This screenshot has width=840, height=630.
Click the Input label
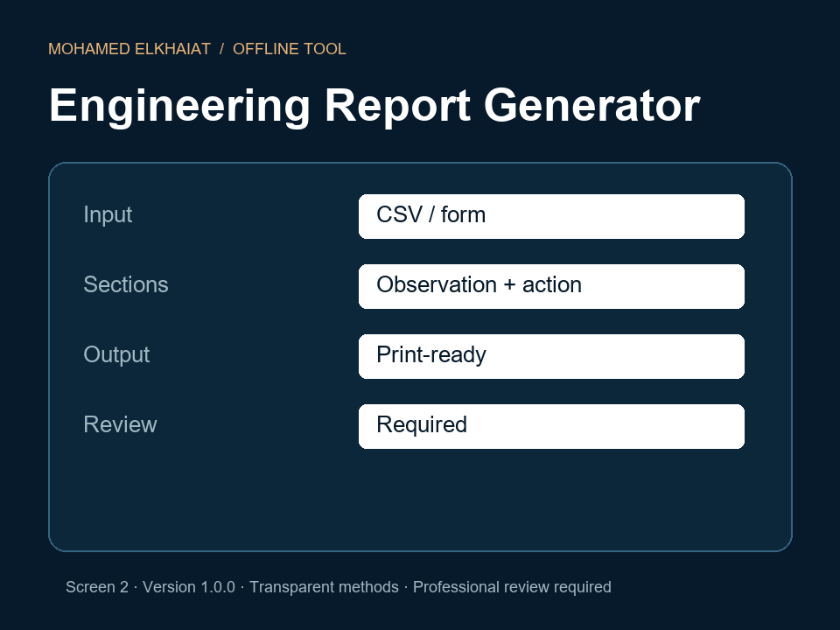[108, 215]
